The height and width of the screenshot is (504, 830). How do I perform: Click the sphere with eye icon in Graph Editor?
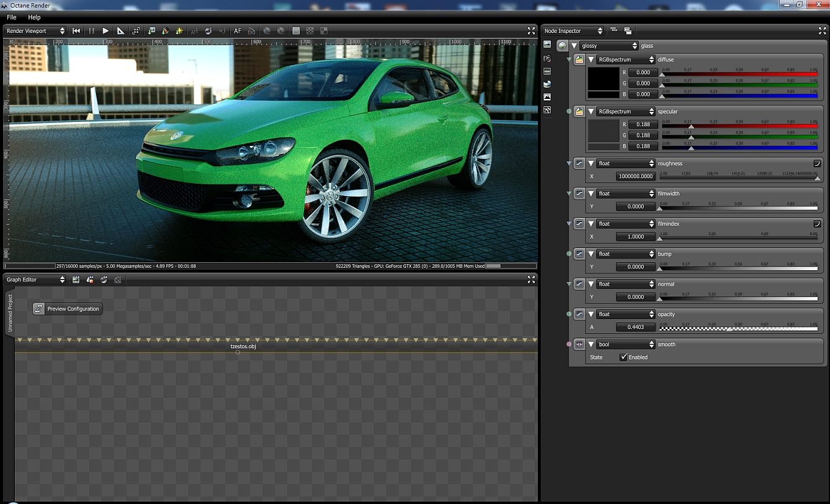[104, 280]
